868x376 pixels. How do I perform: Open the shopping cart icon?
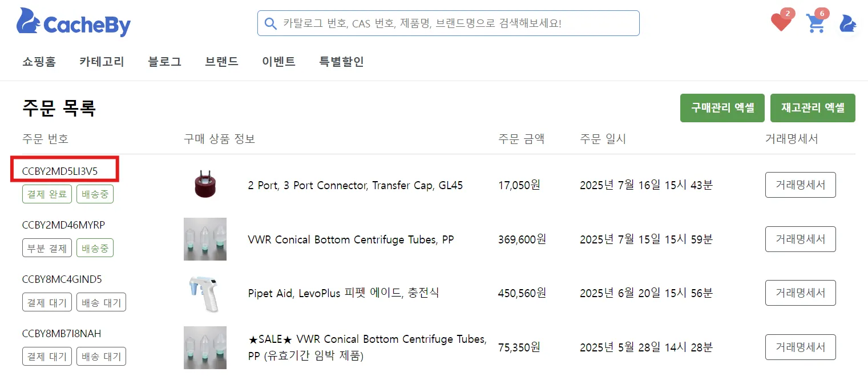point(816,22)
